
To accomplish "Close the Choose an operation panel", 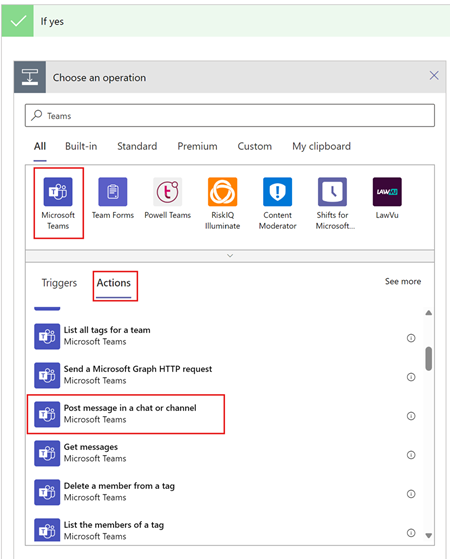I will coord(434,76).
